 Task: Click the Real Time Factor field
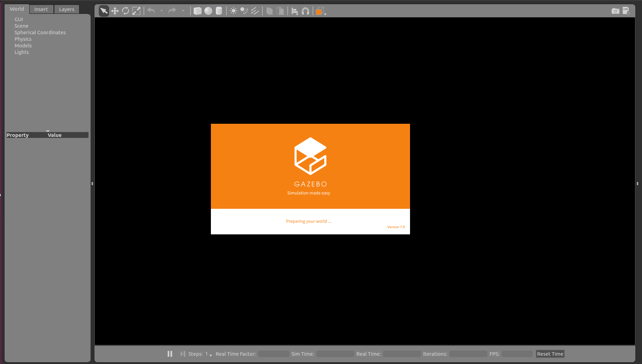pyautogui.click(x=274, y=354)
